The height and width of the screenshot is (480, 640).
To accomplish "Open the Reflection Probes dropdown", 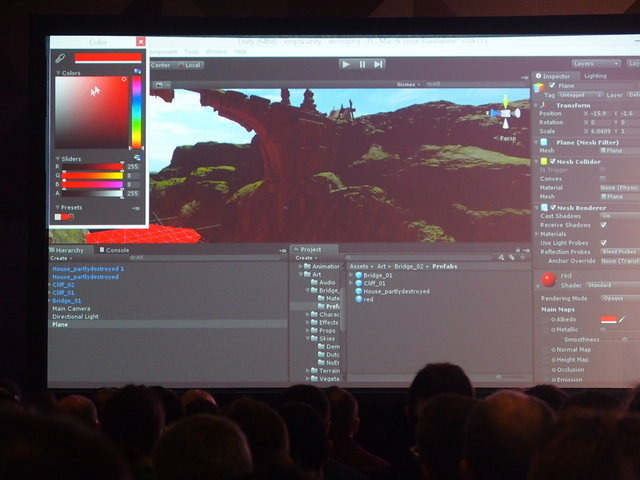I will pos(620,252).
